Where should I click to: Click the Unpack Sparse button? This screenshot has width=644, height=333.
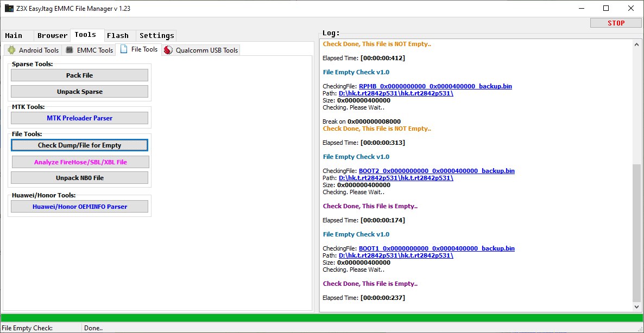click(x=79, y=92)
